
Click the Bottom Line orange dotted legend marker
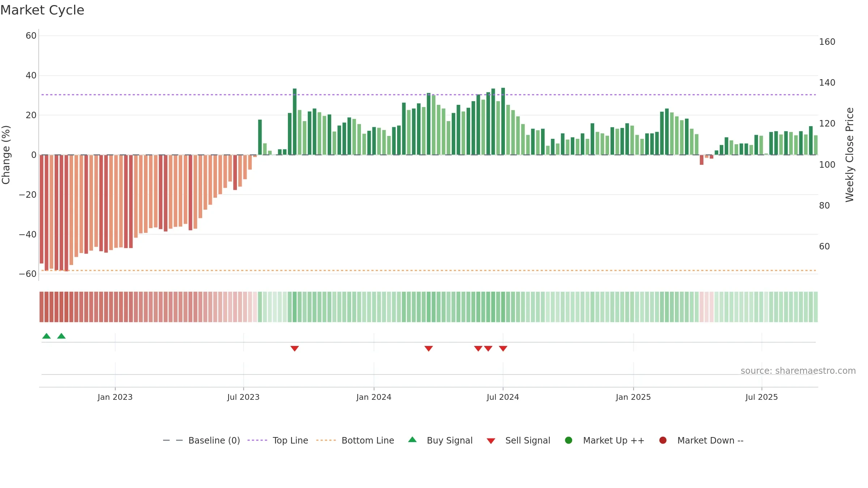coord(326,440)
